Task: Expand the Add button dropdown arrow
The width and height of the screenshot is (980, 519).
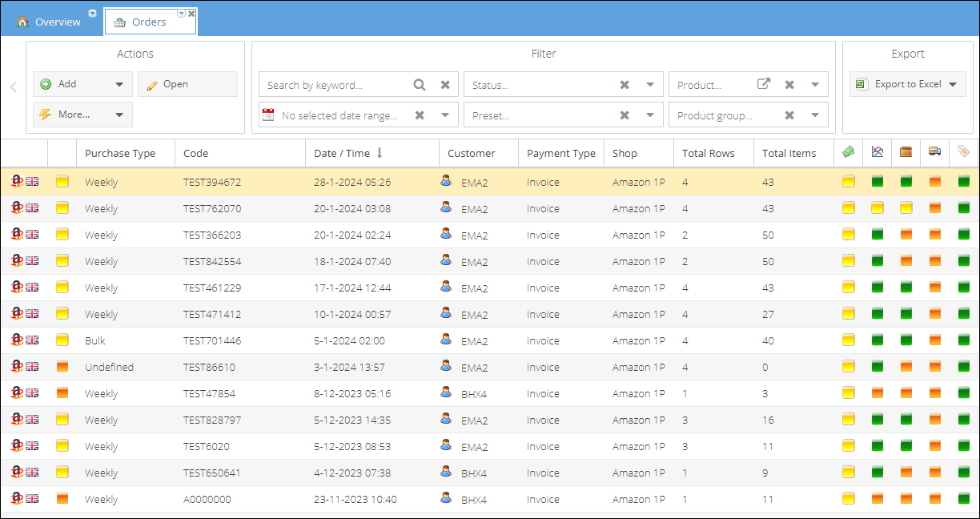Action: click(x=119, y=84)
